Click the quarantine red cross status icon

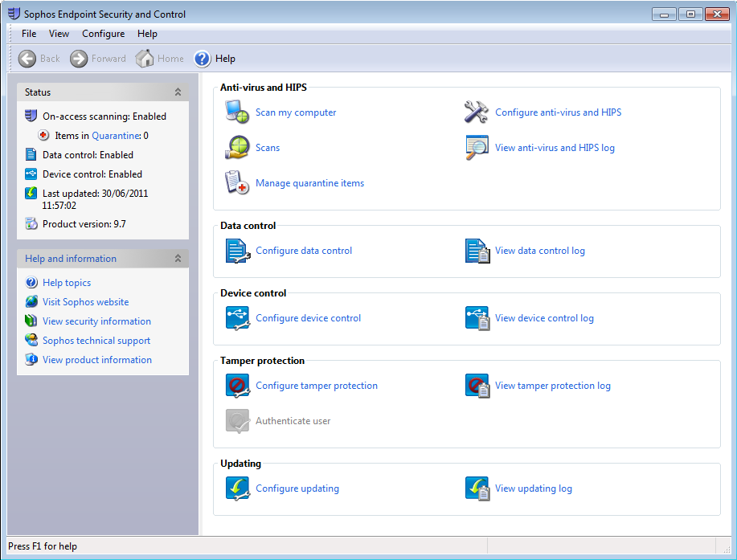click(x=43, y=135)
